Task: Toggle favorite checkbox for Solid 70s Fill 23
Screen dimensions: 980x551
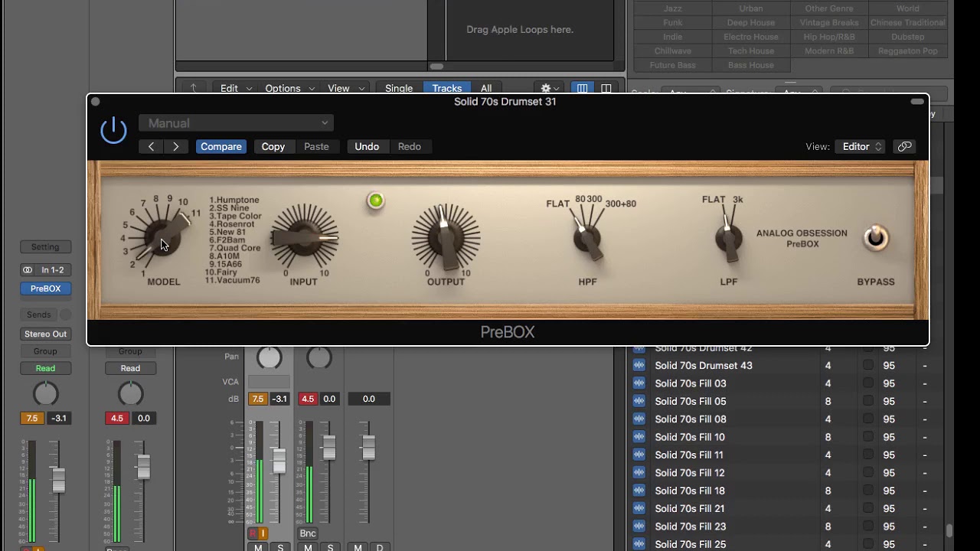Action: tap(867, 526)
